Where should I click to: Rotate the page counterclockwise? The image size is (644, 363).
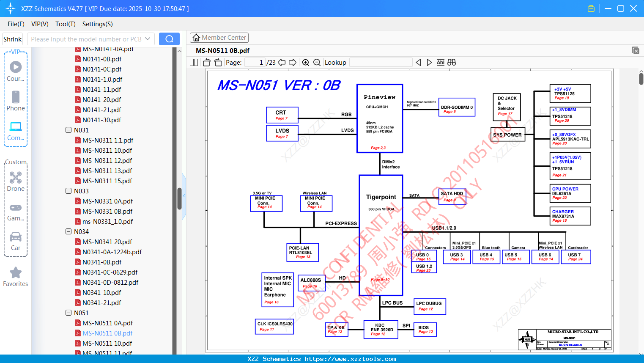point(207,63)
